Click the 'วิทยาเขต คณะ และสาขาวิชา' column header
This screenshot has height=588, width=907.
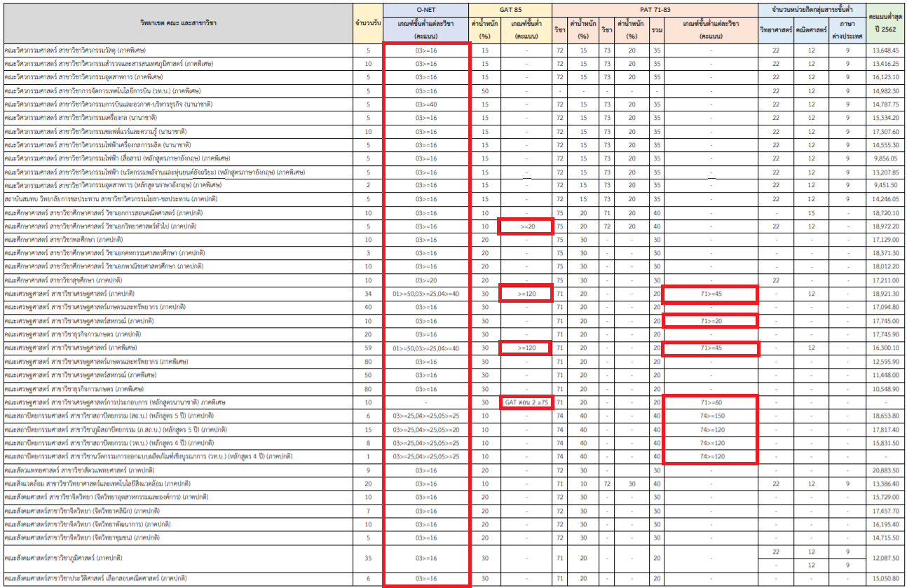177,24
